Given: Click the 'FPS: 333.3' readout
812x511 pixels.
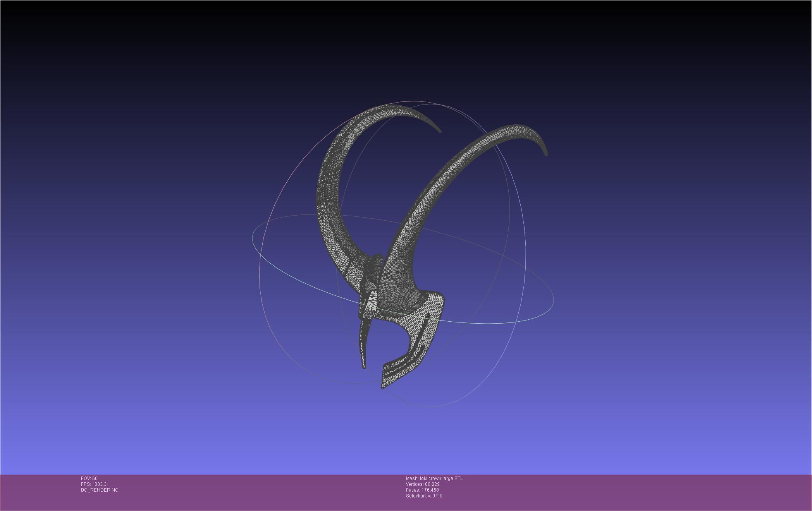Looking at the screenshot, I should pyautogui.click(x=94, y=484).
